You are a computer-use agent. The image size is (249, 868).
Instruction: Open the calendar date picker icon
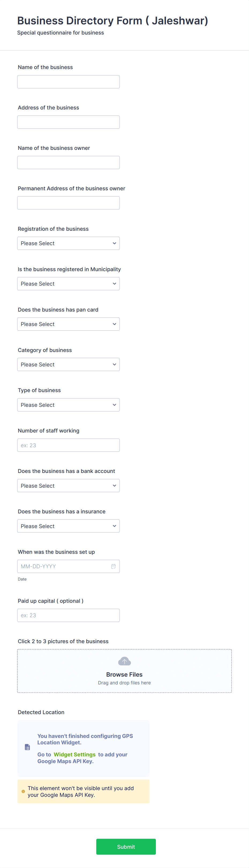click(113, 566)
